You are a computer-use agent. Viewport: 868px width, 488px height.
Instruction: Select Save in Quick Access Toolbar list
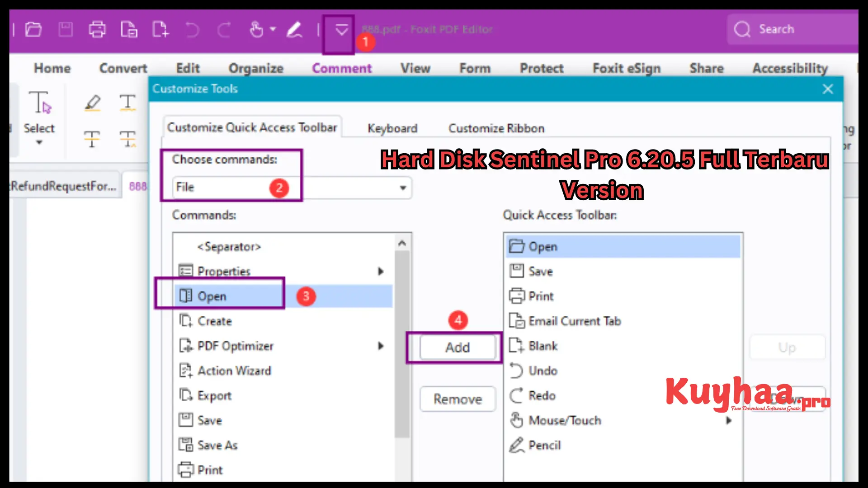point(623,271)
